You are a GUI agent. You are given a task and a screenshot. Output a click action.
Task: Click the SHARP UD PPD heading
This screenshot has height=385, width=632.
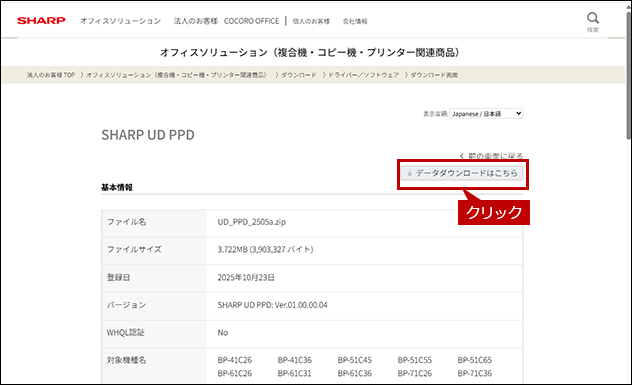pyautogui.click(x=148, y=135)
